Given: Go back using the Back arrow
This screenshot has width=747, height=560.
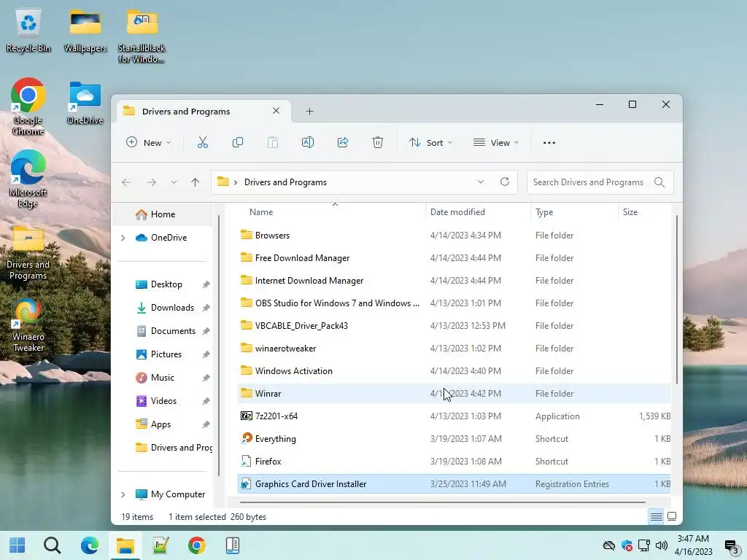Looking at the screenshot, I should coord(126,182).
